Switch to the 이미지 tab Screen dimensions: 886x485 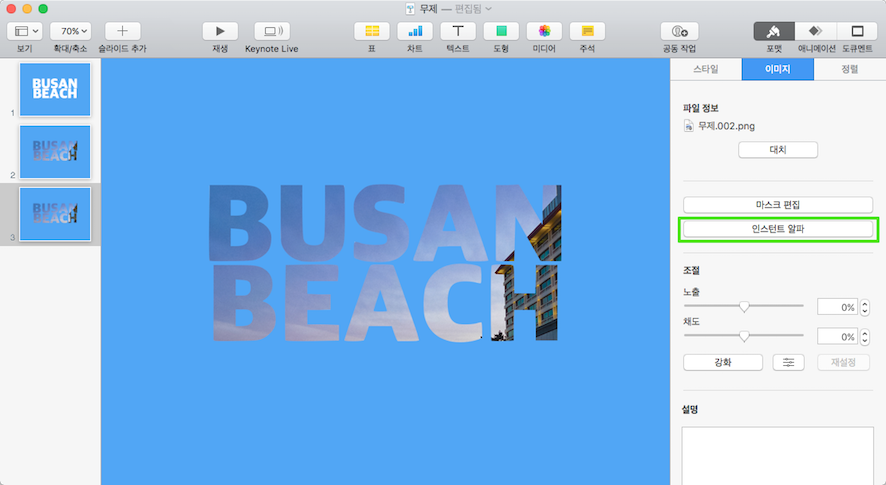pyautogui.click(x=778, y=69)
